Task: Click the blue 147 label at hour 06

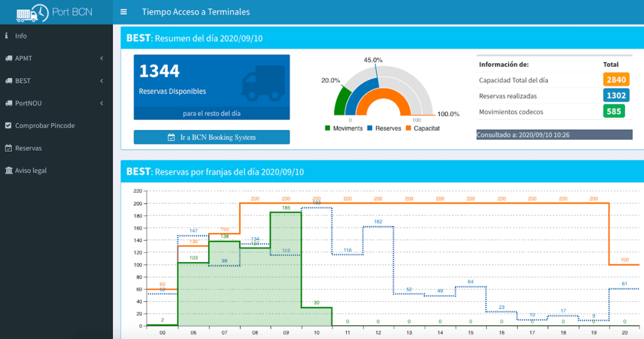Action: coord(193,231)
